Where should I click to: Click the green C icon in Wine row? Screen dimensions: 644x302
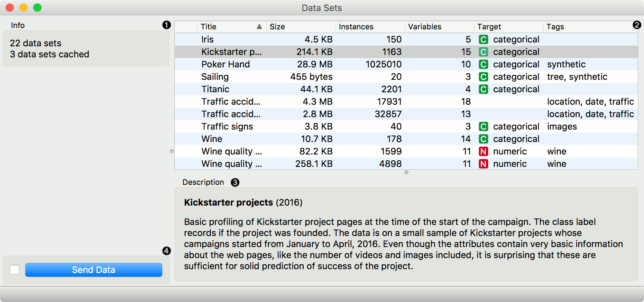pyautogui.click(x=483, y=139)
